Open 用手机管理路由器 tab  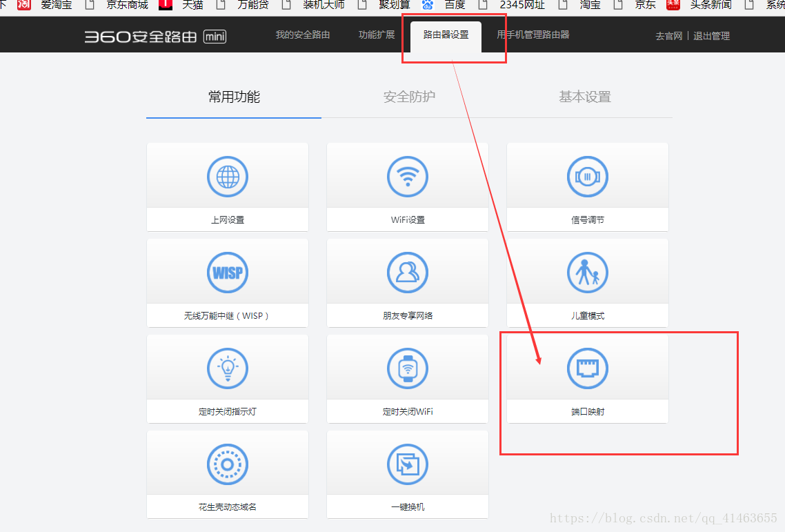(533, 35)
